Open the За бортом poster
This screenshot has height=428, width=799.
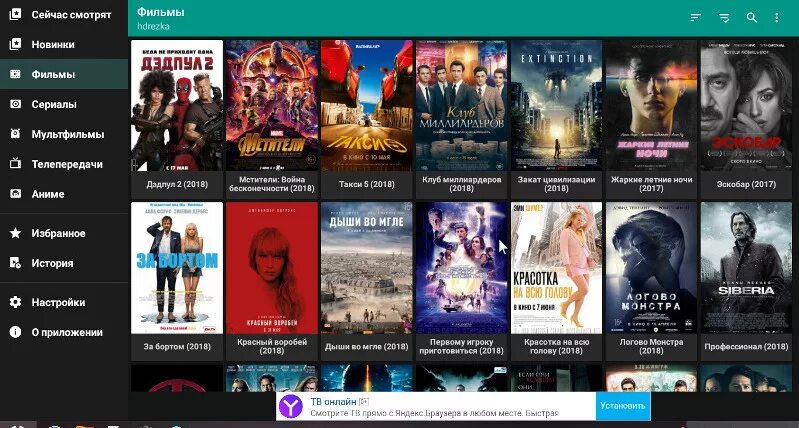[177, 268]
